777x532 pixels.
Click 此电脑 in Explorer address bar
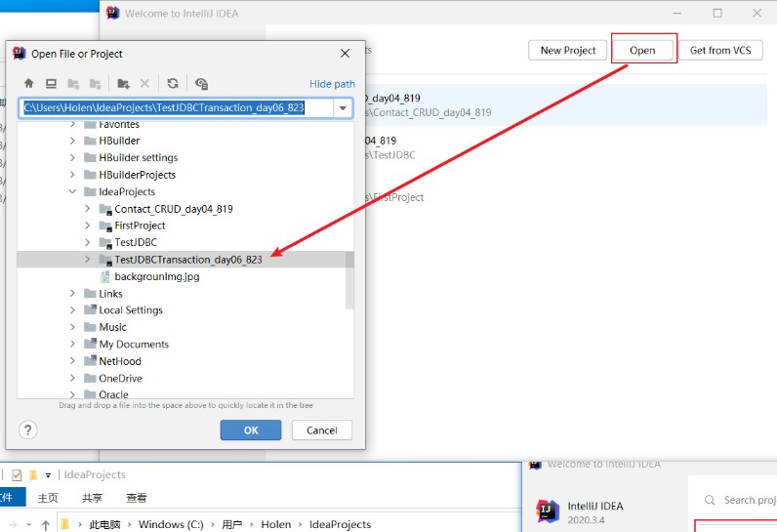tap(104, 524)
